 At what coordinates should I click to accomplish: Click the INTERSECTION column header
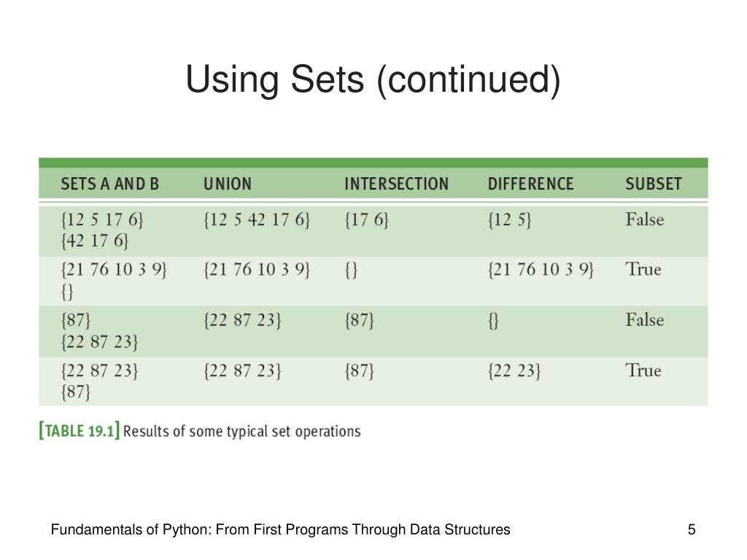396,184
